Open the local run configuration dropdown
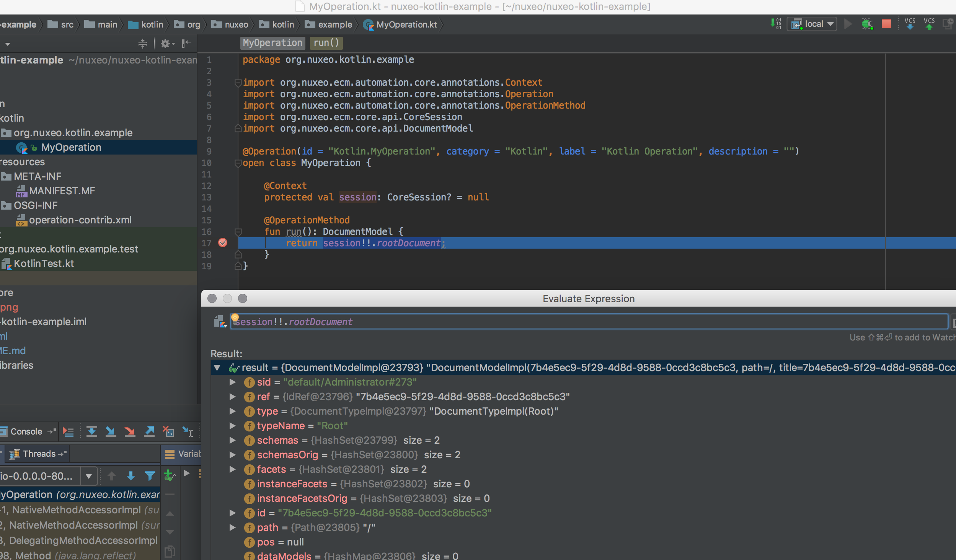 pos(812,24)
